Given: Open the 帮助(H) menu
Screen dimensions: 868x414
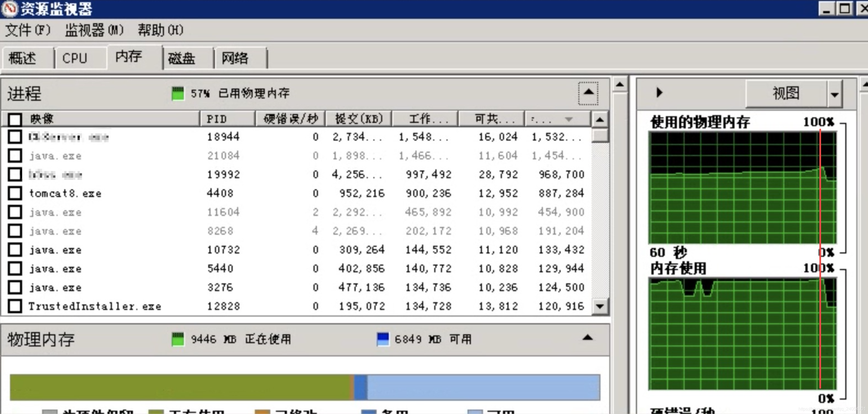Looking at the screenshot, I should [160, 30].
